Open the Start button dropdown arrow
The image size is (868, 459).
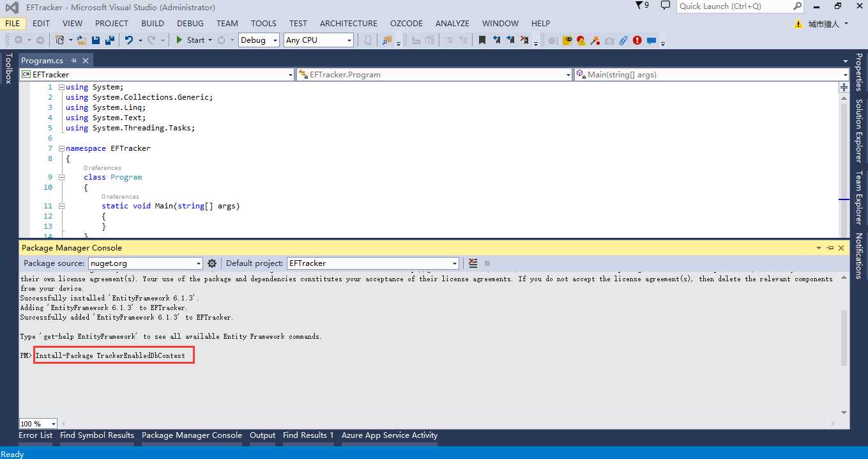point(211,40)
